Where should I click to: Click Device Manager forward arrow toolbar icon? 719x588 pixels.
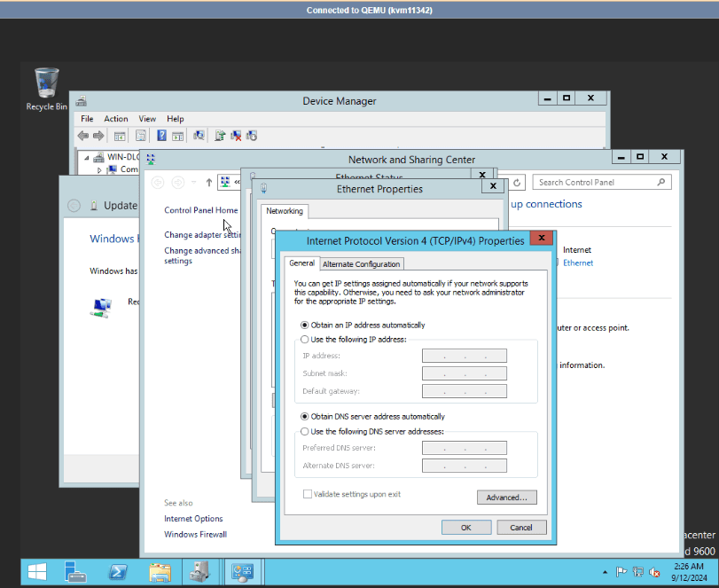(98, 136)
